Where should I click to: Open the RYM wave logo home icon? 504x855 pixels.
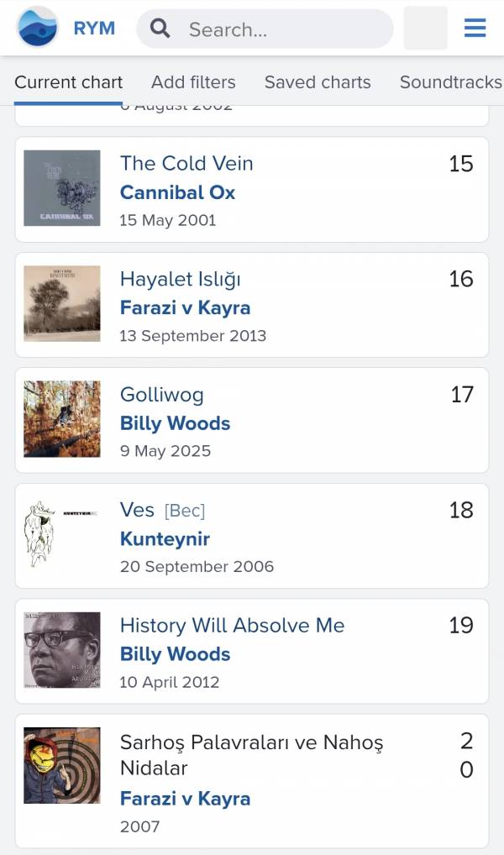[x=37, y=27]
